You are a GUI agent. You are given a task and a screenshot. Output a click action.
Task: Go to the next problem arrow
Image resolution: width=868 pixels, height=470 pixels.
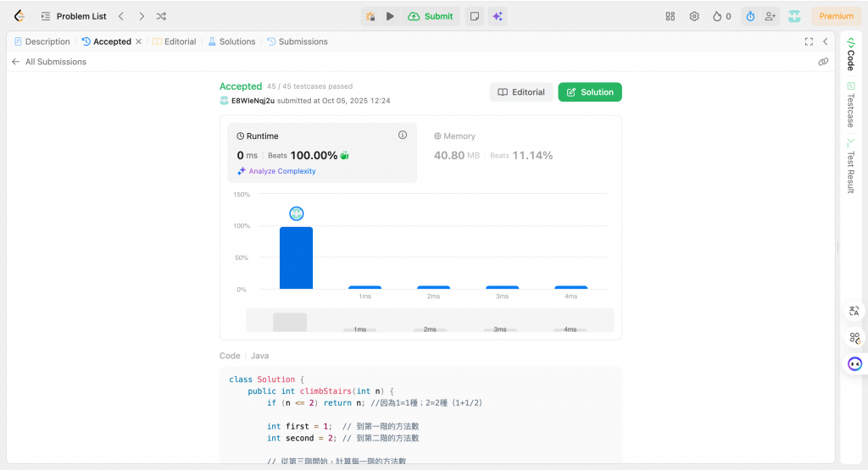pyautogui.click(x=142, y=16)
